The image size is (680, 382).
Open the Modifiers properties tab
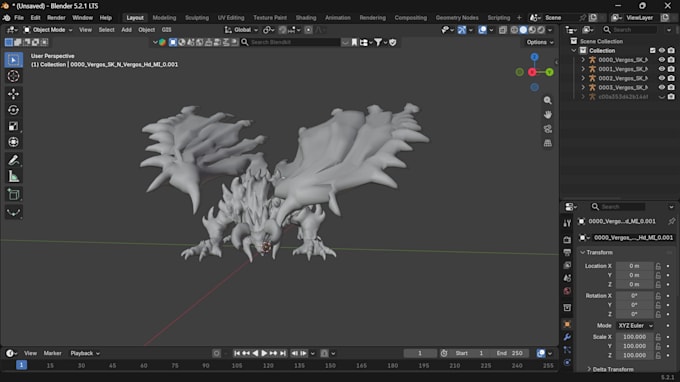pyautogui.click(x=567, y=337)
